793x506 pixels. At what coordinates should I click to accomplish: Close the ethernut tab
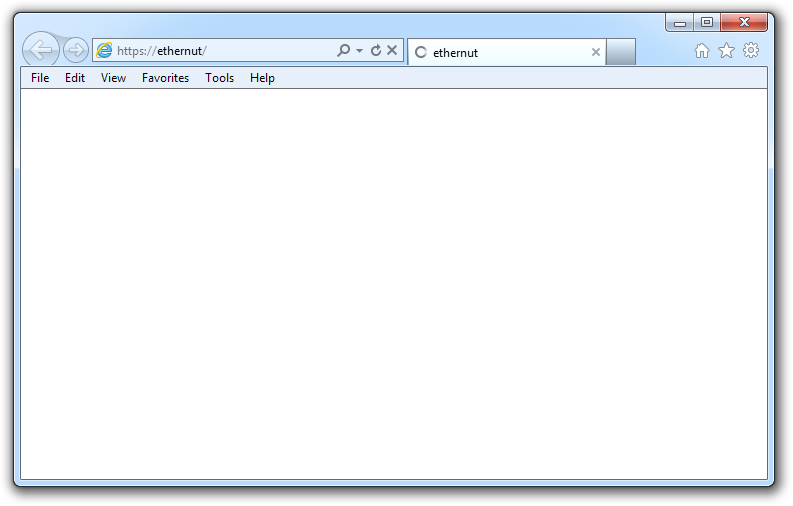596,52
